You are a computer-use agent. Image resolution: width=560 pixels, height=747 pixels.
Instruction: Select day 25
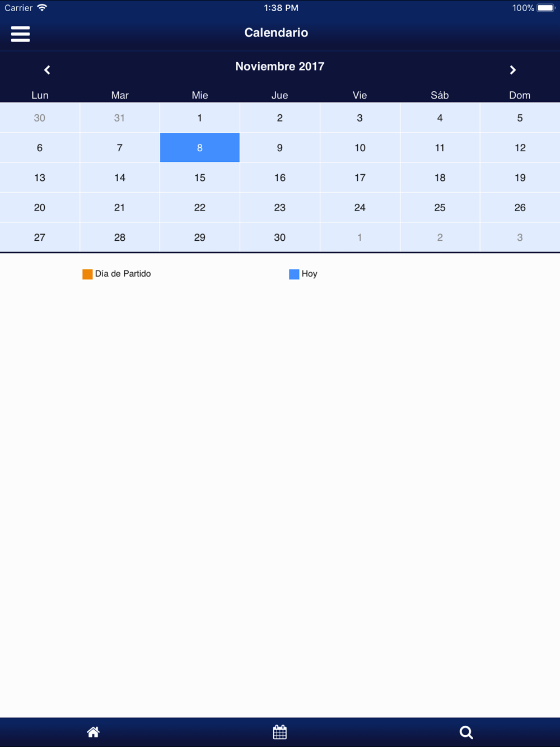440,207
